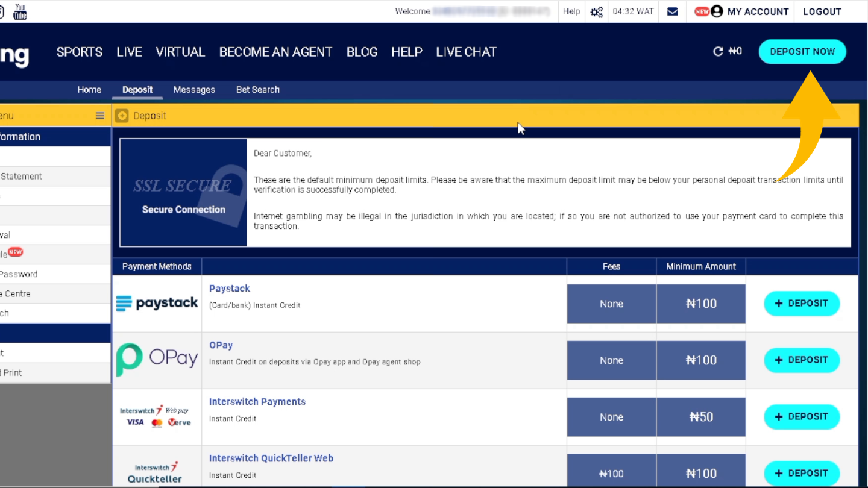The height and width of the screenshot is (488, 868).
Task: Click the 04:32 WAT time display
Action: [633, 11]
